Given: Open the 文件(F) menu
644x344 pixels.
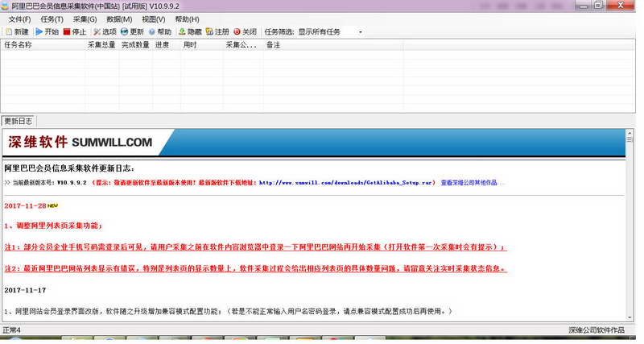Looking at the screenshot, I should [19, 19].
